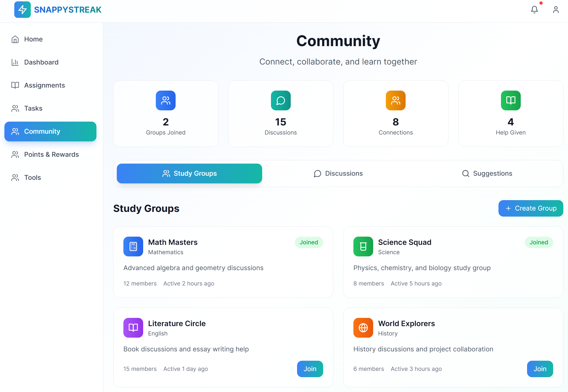Join the Literature Circle group
Screen dimensions: 568x392
(x=310, y=369)
